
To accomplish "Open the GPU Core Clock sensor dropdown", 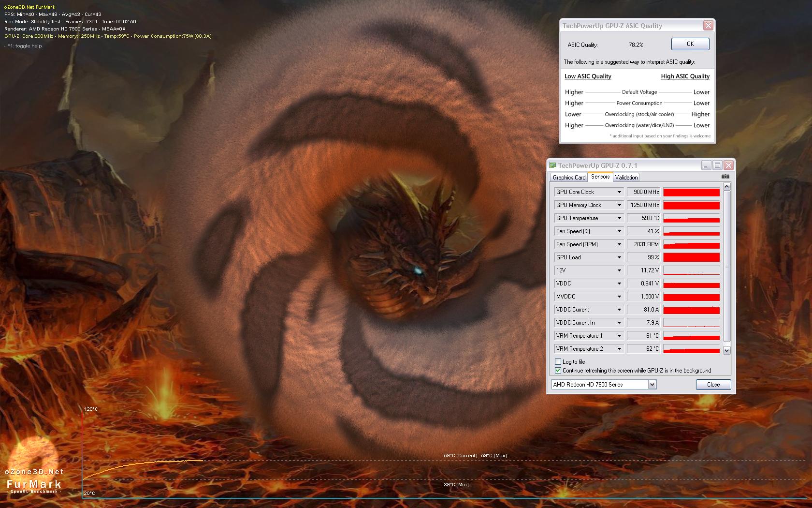I will (619, 192).
